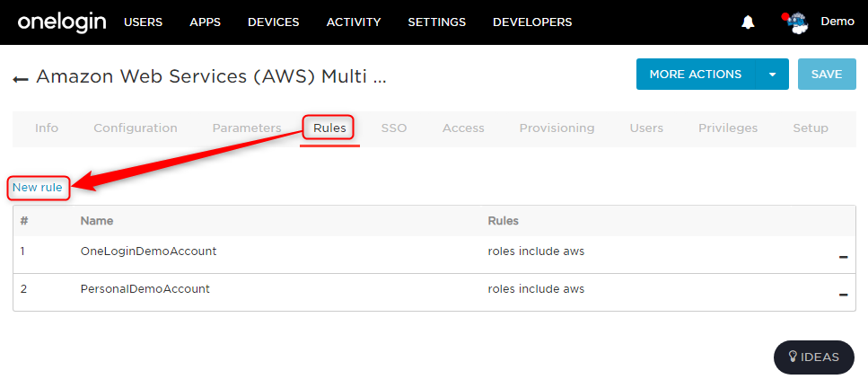Click the MORE ACTIONS button
This screenshot has height=388, width=868.
click(696, 75)
